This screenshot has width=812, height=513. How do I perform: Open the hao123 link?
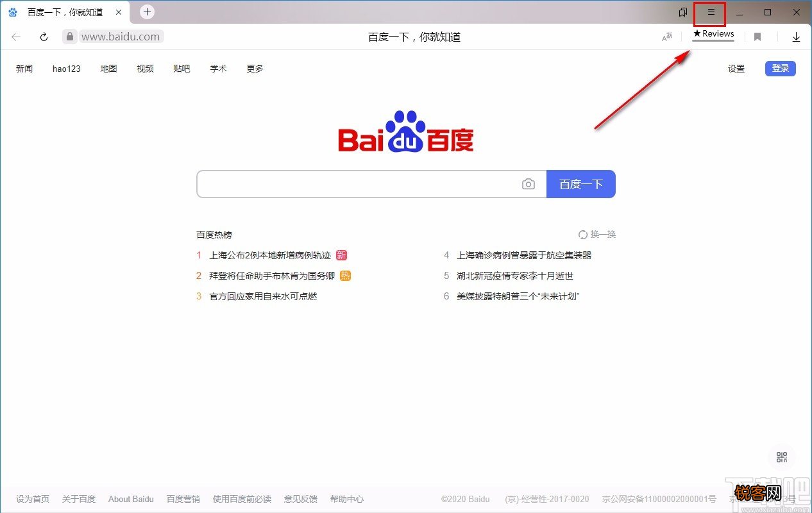(x=67, y=69)
